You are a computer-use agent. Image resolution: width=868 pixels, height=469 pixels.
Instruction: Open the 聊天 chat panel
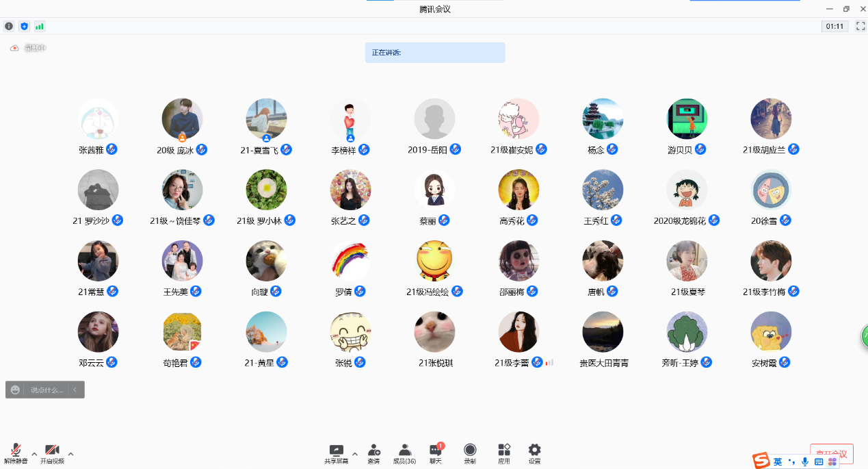436,453
